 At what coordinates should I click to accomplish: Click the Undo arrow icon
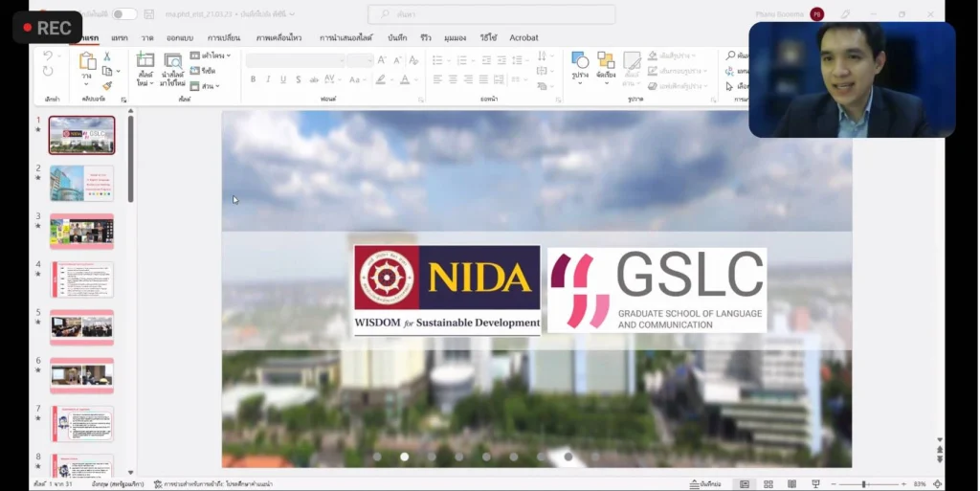(x=48, y=56)
